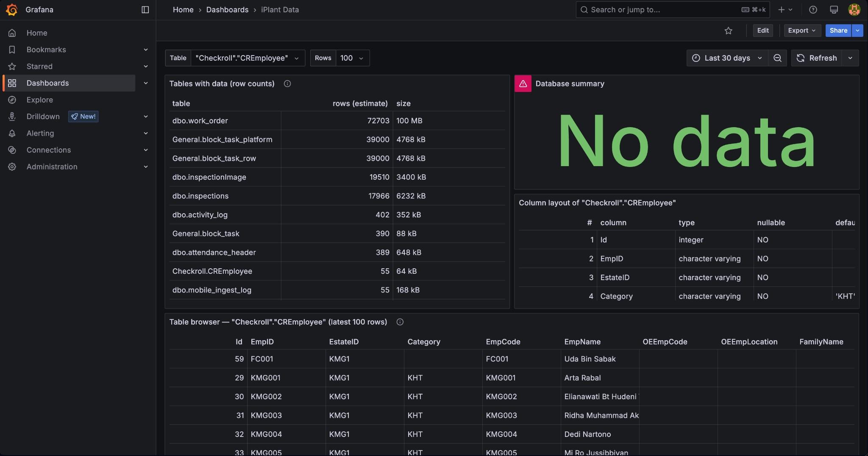Open the user profile avatar
This screenshot has width=868, height=456.
pyautogui.click(x=854, y=10)
